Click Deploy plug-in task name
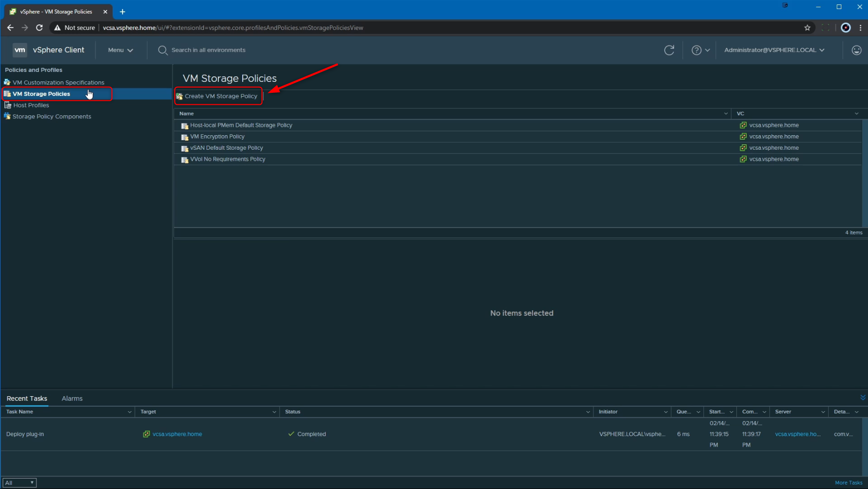The width and height of the screenshot is (868, 489). click(25, 434)
